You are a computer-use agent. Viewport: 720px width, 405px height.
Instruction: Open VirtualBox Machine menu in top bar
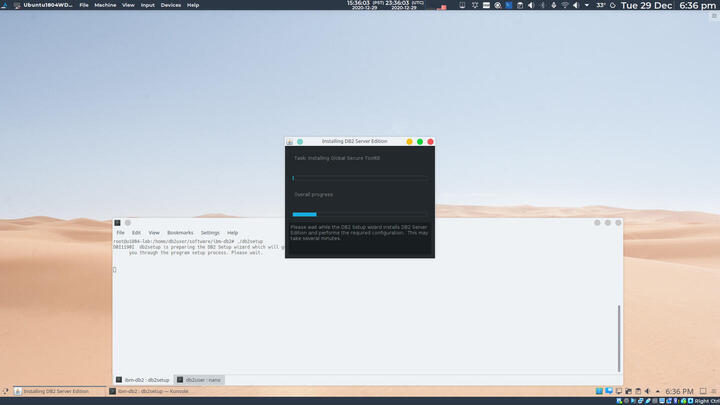(105, 5)
